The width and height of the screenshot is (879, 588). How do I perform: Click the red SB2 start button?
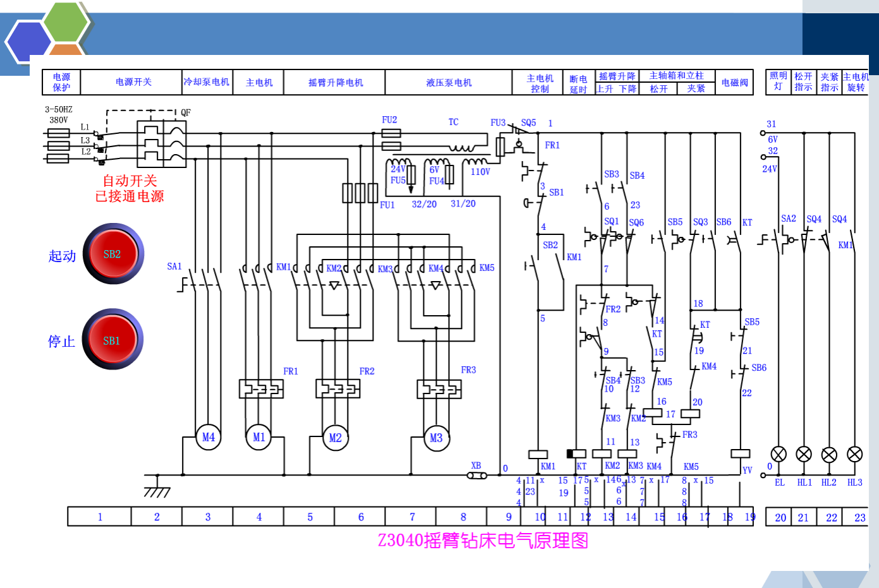tap(114, 254)
